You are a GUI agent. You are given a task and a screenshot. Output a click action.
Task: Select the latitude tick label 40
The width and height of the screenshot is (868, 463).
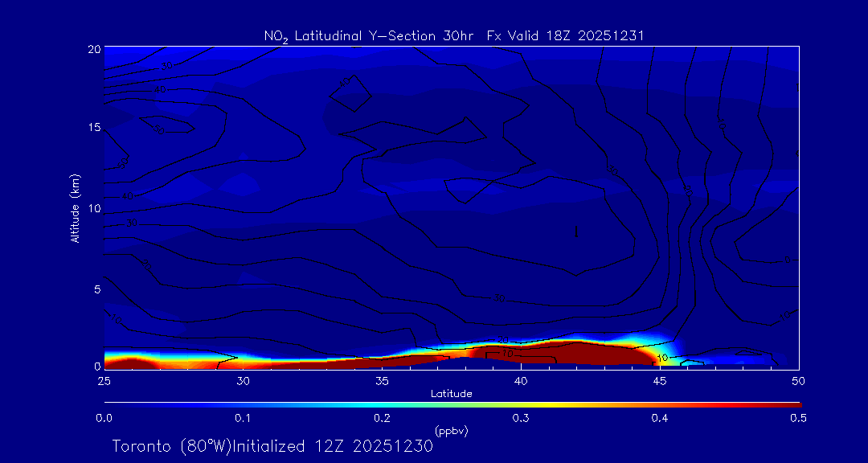tap(521, 381)
